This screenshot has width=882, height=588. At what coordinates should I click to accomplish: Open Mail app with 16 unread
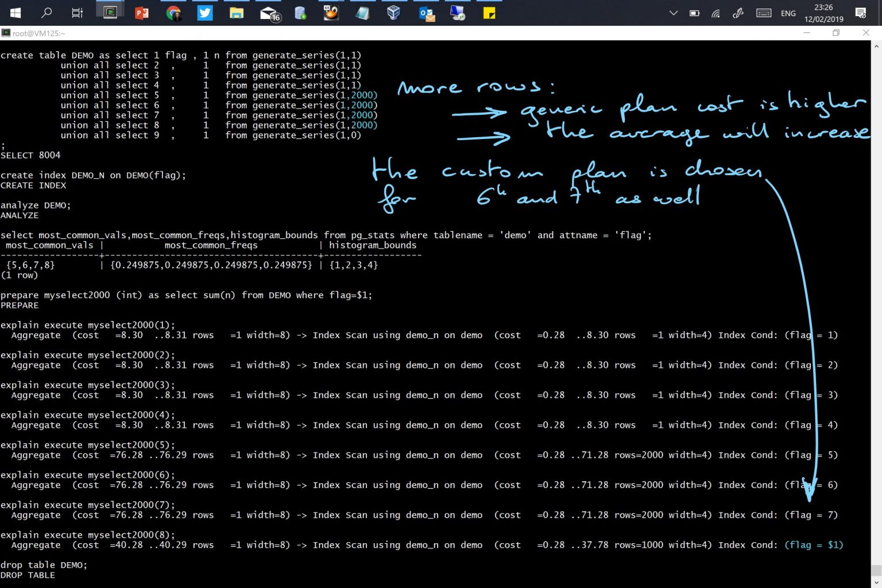269,13
